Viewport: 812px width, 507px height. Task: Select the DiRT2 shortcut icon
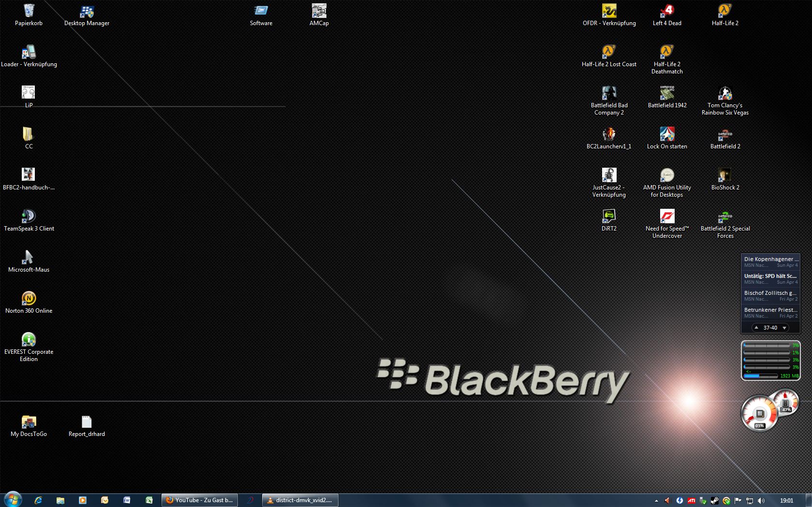click(x=609, y=220)
